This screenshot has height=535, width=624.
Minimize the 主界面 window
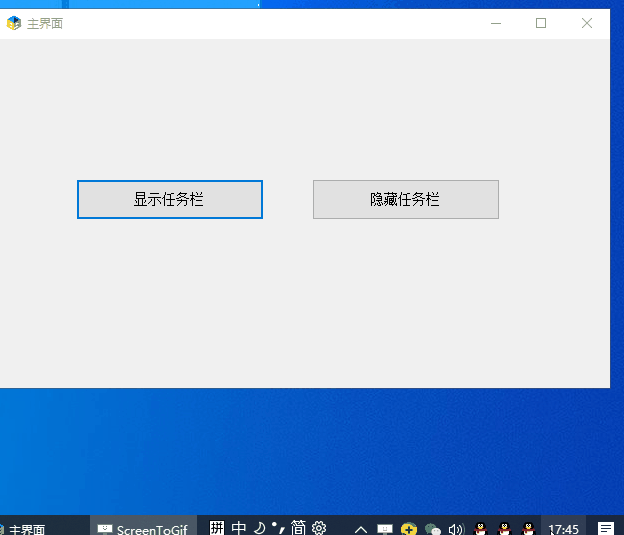[x=496, y=23]
